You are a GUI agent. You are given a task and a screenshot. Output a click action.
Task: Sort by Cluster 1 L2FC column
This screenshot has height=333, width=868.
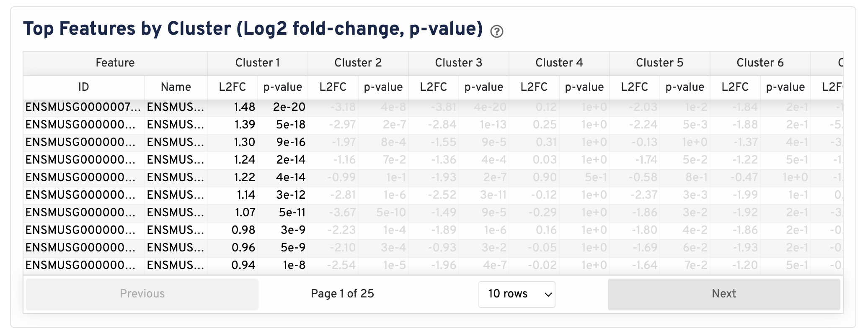click(232, 87)
